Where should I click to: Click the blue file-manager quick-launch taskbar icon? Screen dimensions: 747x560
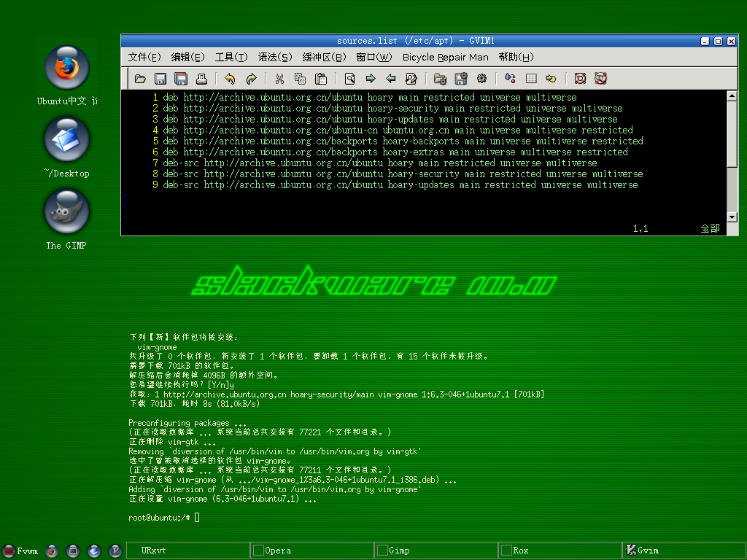94,551
